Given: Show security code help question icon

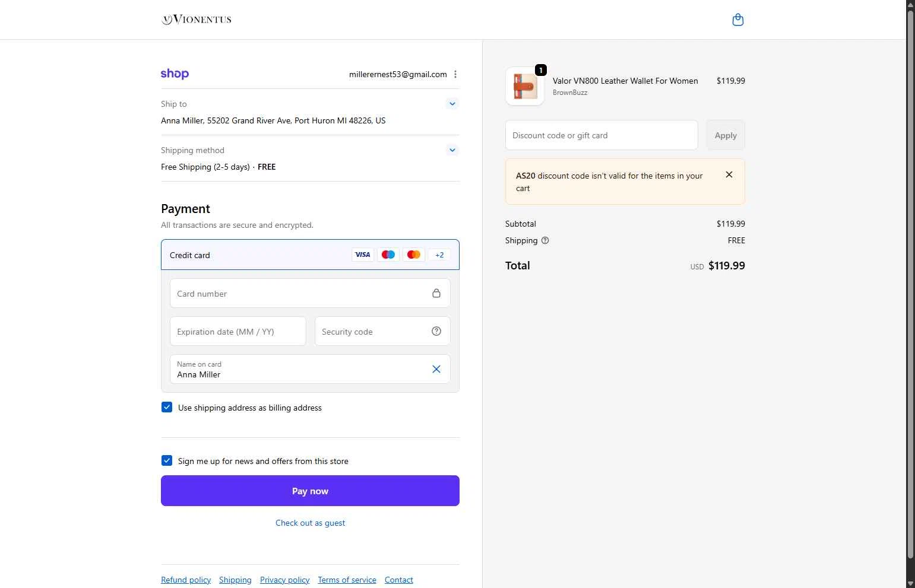Looking at the screenshot, I should pyautogui.click(x=436, y=331).
